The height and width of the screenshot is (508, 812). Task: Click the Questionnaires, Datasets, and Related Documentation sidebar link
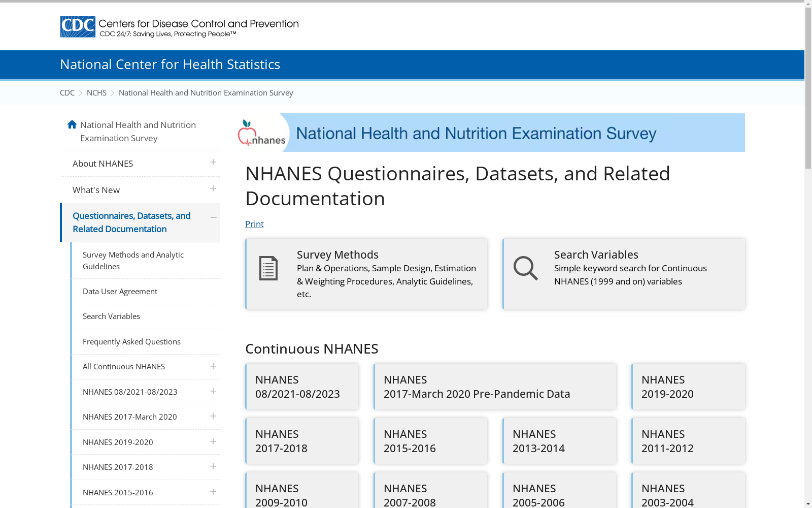pos(131,223)
